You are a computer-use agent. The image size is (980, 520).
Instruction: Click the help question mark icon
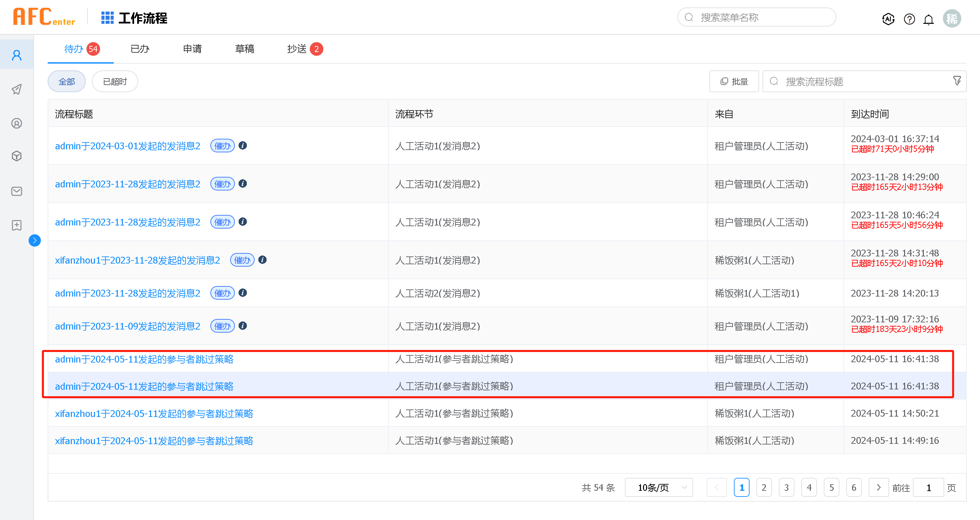(x=909, y=19)
